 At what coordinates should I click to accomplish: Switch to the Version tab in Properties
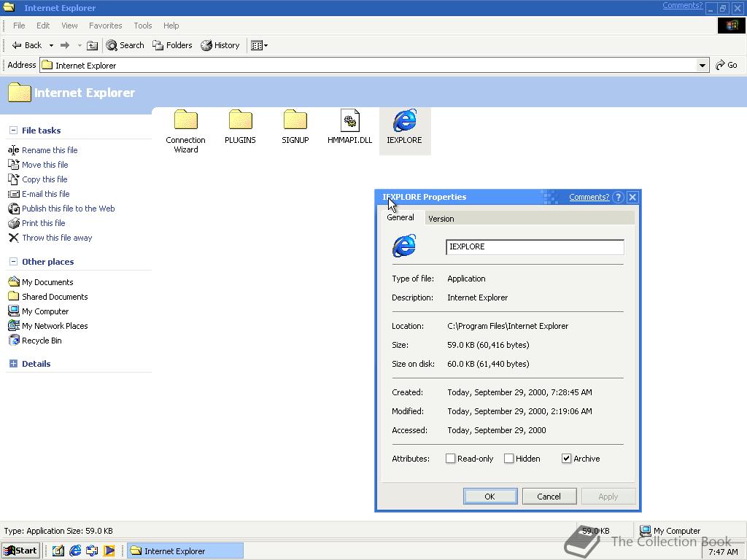pos(441,219)
